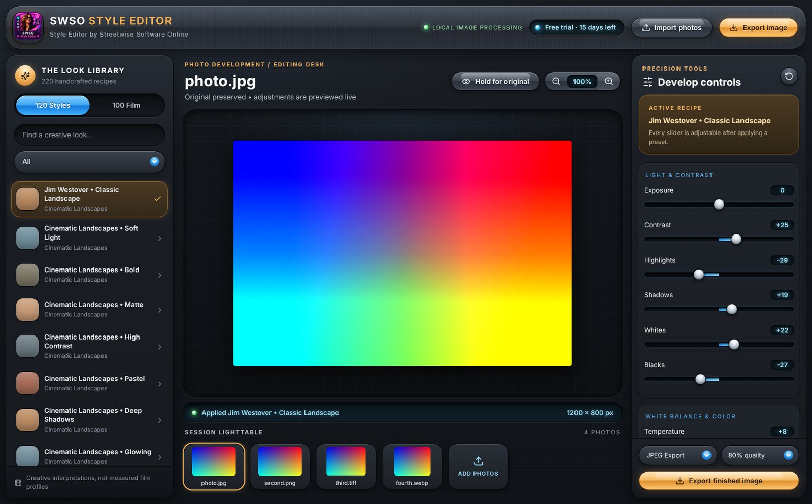Select Cinematic Landscapes Glowing preset row
Viewport: 812px width, 504px height.
coord(89,456)
